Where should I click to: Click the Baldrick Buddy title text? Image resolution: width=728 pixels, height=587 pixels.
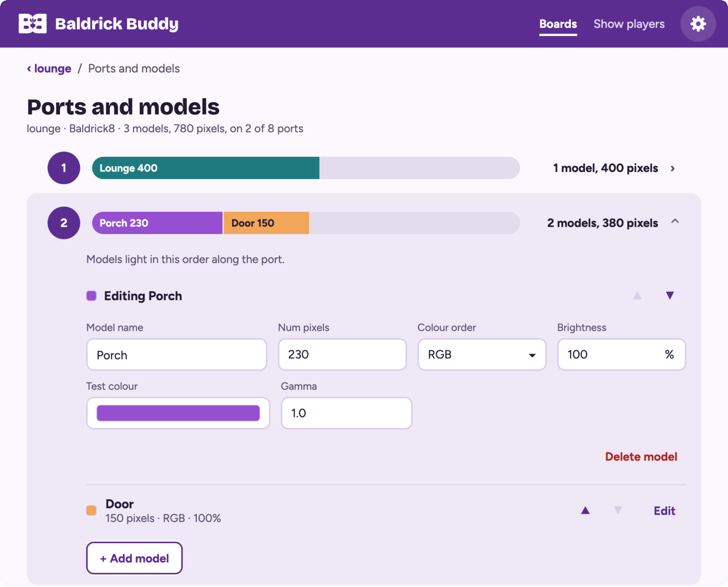tap(117, 24)
